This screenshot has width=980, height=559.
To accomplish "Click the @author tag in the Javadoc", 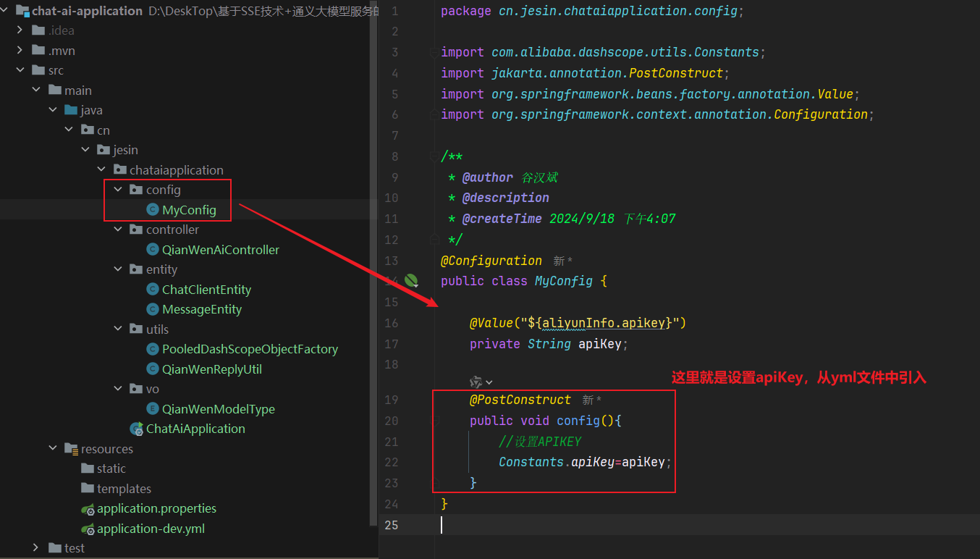I will tap(488, 177).
